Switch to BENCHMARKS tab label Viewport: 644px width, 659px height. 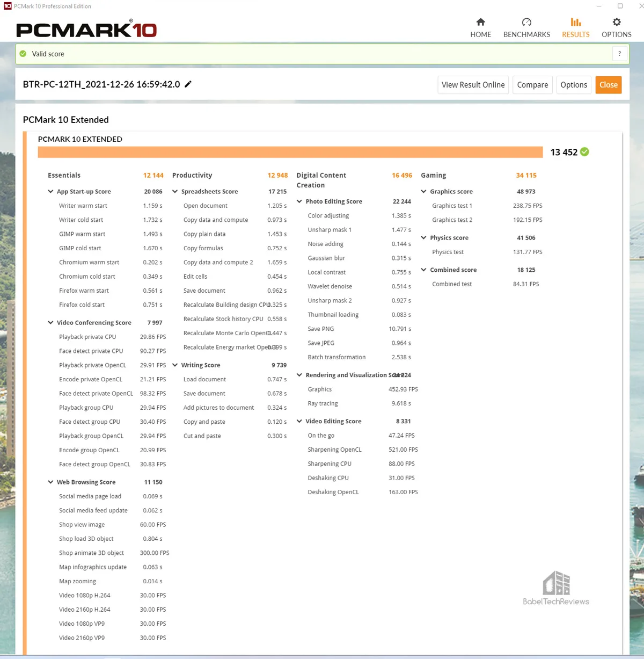coord(526,34)
